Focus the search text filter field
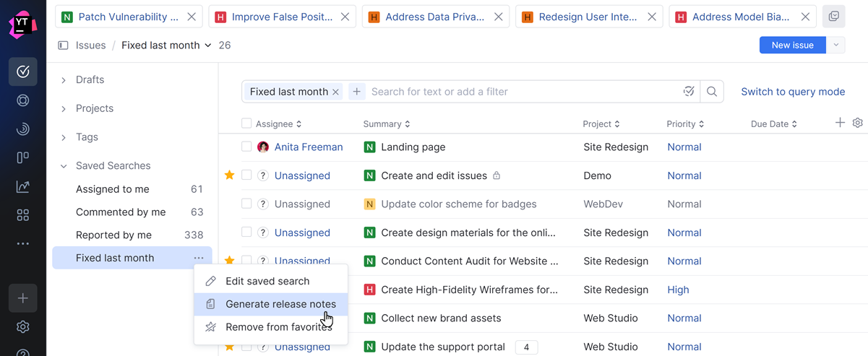 pyautogui.click(x=520, y=92)
